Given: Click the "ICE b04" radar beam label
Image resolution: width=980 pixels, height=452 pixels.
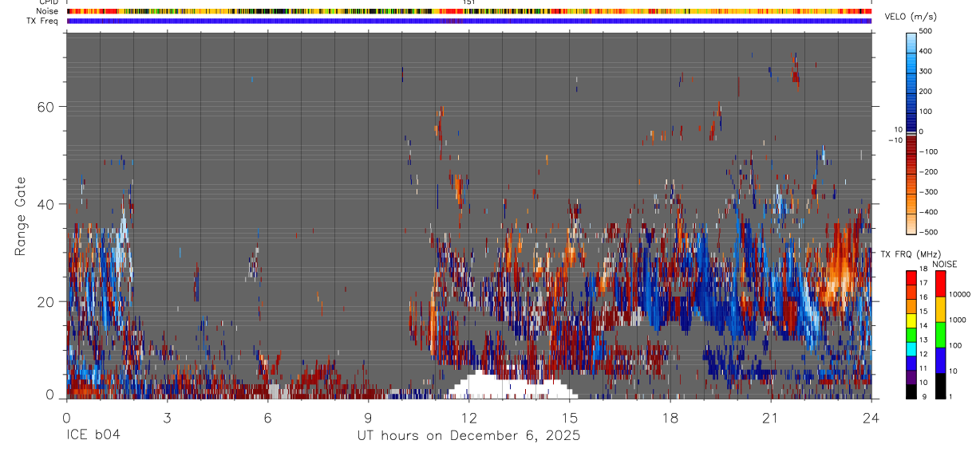Looking at the screenshot, I should click(93, 436).
